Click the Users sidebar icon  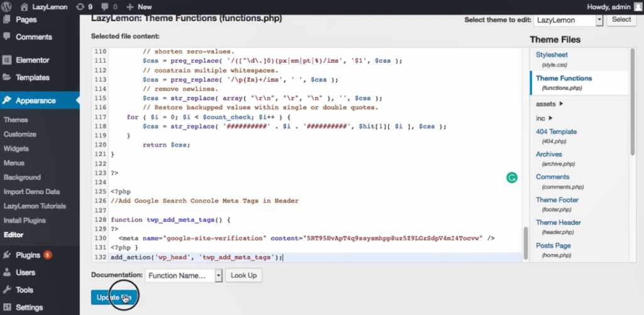(6, 272)
